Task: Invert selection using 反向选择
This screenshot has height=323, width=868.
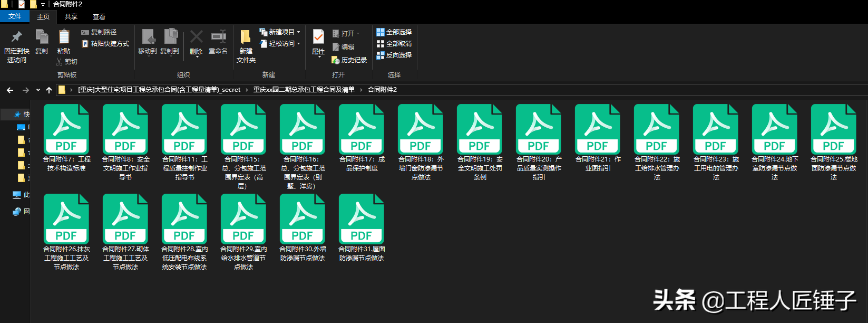Action: tap(394, 55)
